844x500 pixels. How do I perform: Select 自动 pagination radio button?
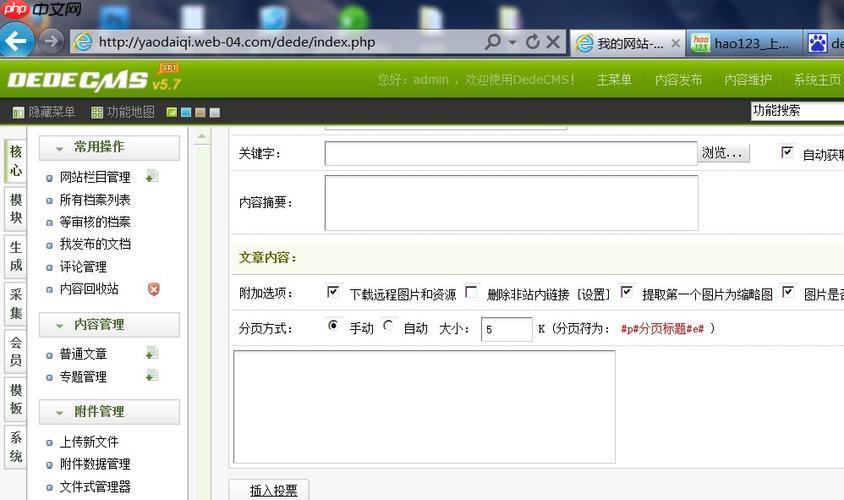(388, 325)
